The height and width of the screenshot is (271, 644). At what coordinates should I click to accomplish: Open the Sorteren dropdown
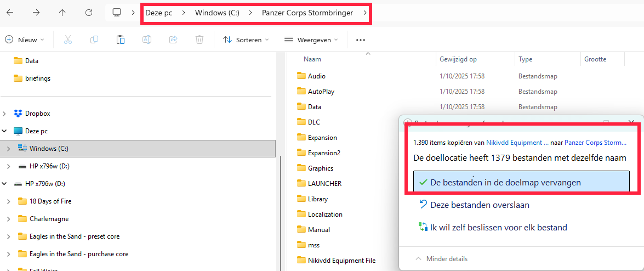click(x=246, y=39)
